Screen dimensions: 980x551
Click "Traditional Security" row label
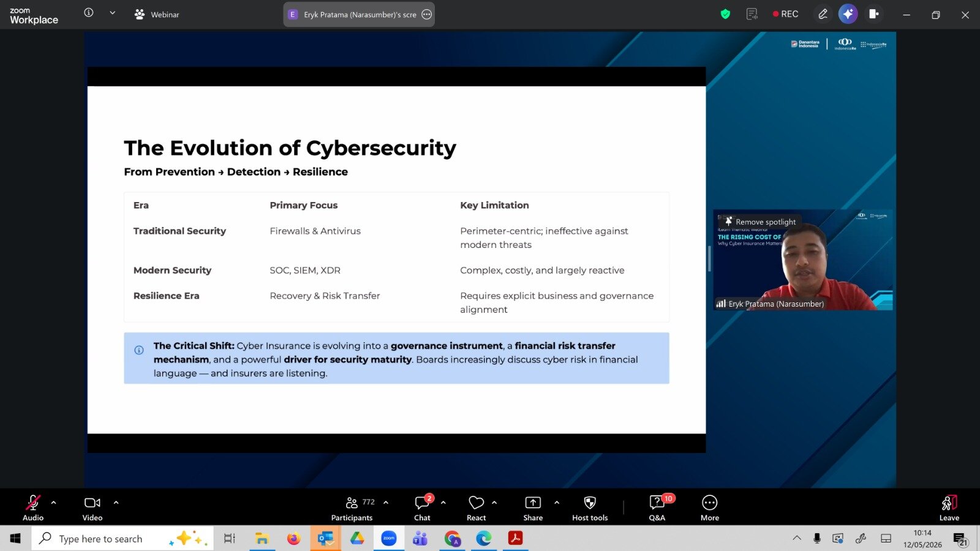point(179,231)
